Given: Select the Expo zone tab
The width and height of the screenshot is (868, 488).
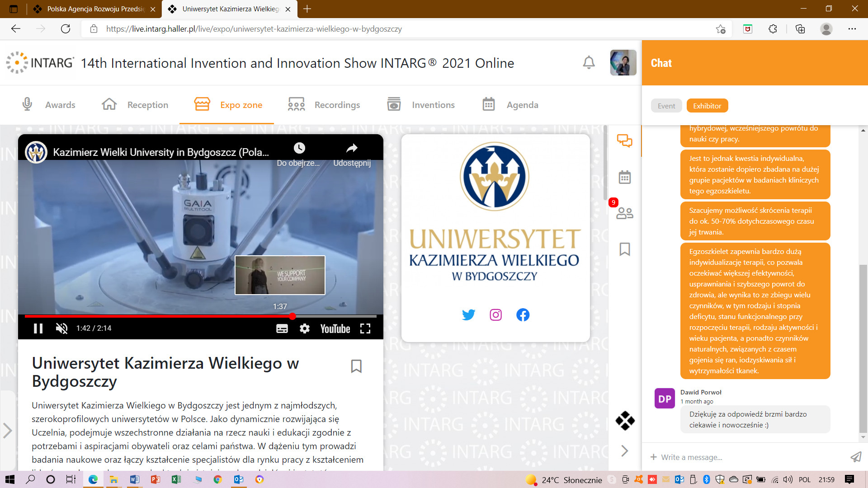Looking at the screenshot, I should (x=228, y=105).
